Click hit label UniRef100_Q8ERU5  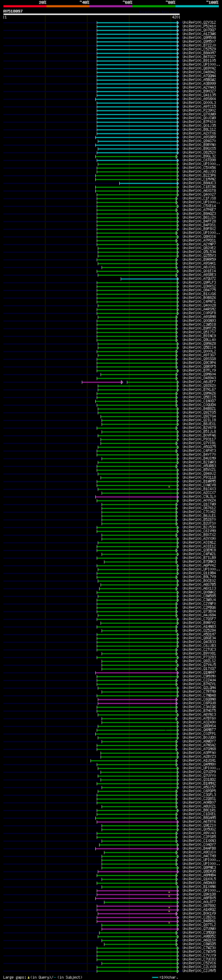point(199,871)
